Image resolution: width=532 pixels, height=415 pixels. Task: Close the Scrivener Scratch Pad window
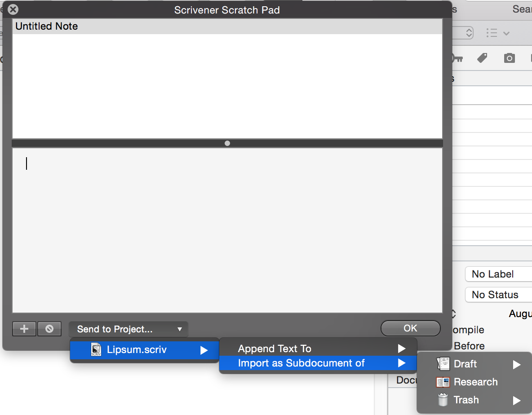pos(13,9)
